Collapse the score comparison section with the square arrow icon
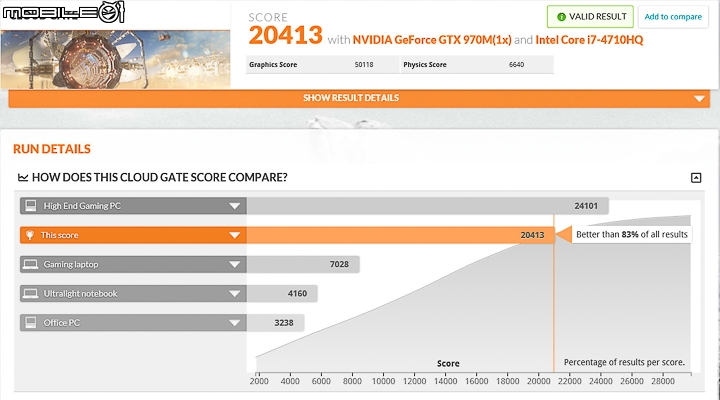Image resolution: width=720 pixels, height=400 pixels. point(696,178)
